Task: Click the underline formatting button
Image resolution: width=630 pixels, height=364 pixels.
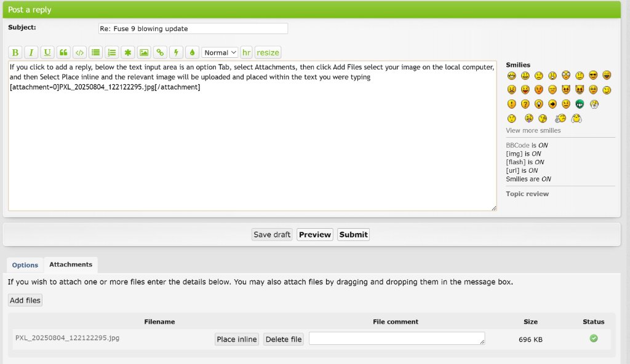Action: pos(47,52)
